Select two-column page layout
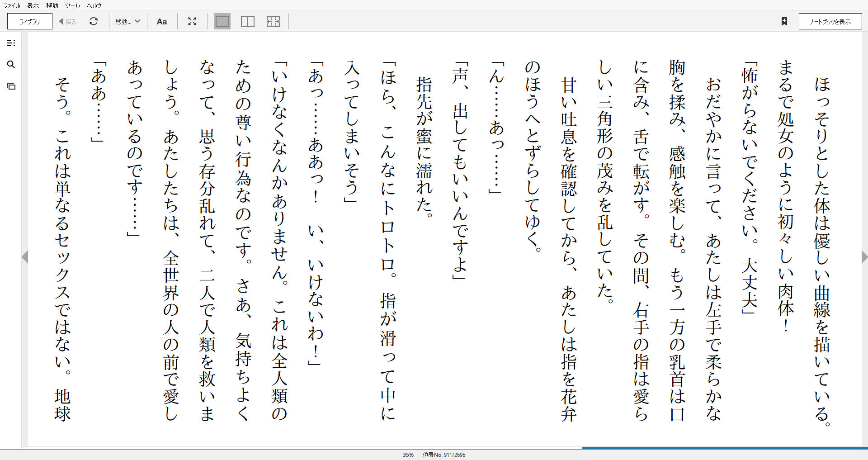This screenshot has height=460, width=868. pos(248,21)
